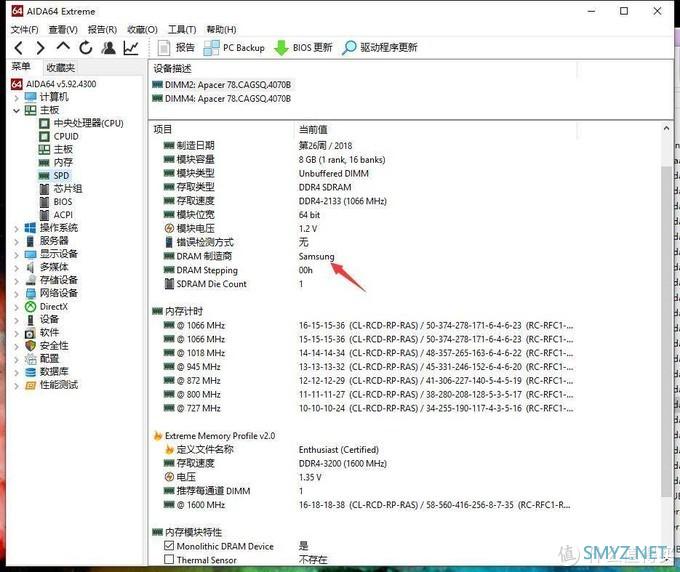This screenshot has height=572, width=680.
Task: Start BIOS 更新 update
Action: [x=304, y=48]
